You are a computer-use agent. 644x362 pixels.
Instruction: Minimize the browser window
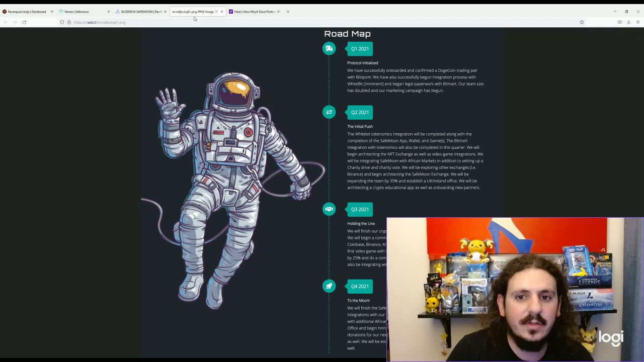pos(615,12)
